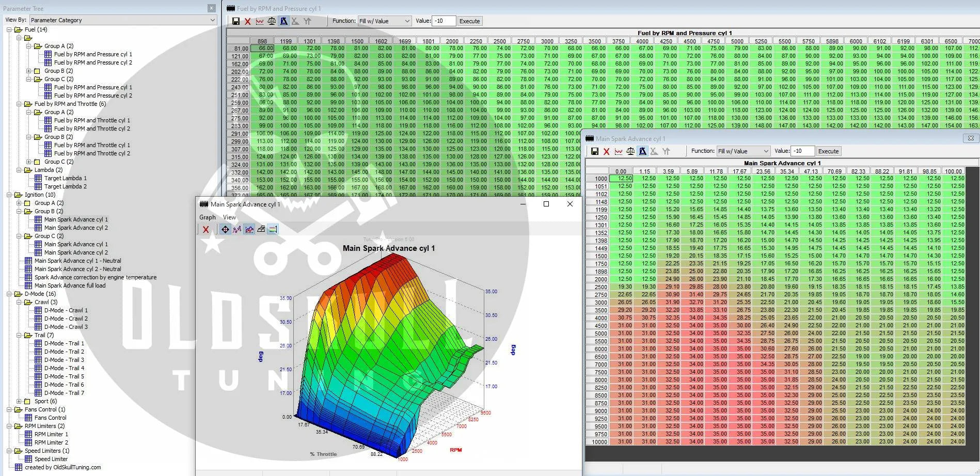Click the save icon in the Fuel table toolbar
The width and height of the screenshot is (980, 476).
[x=236, y=21]
